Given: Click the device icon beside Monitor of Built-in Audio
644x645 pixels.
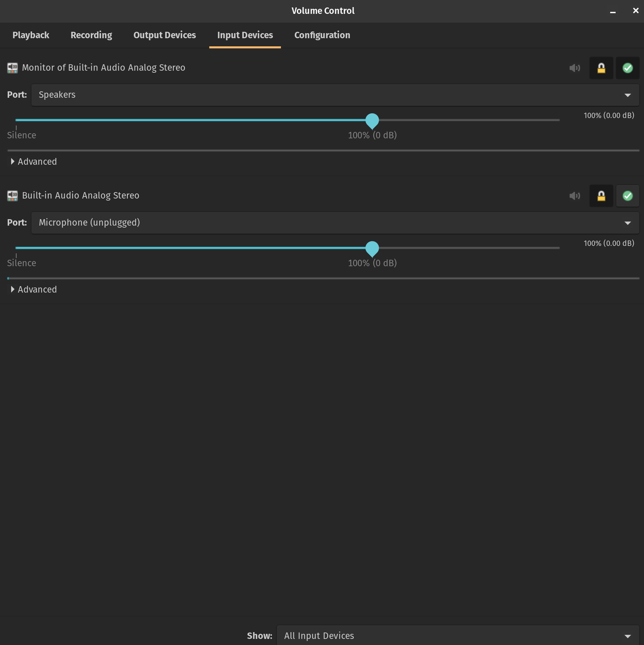Looking at the screenshot, I should click(x=12, y=68).
